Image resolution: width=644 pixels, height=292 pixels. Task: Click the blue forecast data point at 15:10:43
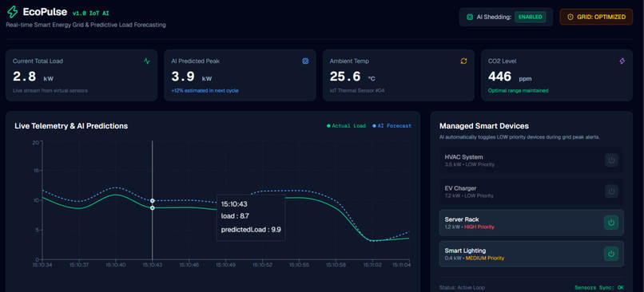click(153, 200)
